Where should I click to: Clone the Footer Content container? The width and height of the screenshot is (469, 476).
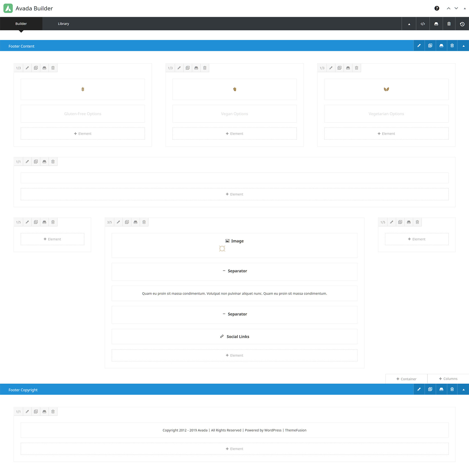pyautogui.click(x=430, y=46)
